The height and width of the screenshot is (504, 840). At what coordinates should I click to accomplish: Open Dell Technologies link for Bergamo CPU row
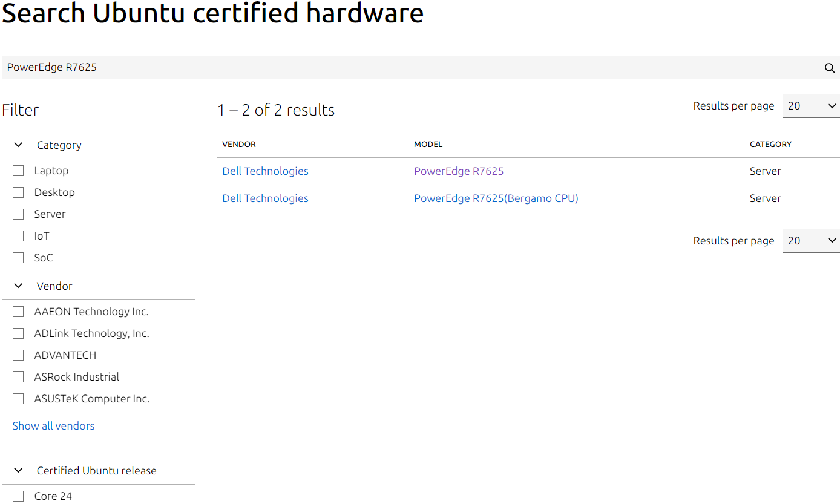pos(265,198)
